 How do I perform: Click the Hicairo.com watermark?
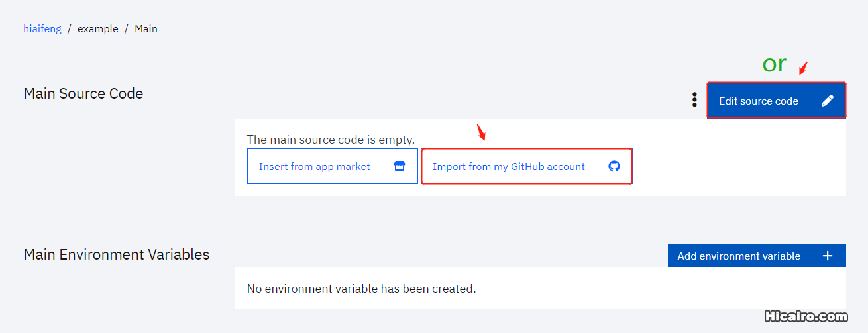(806, 317)
